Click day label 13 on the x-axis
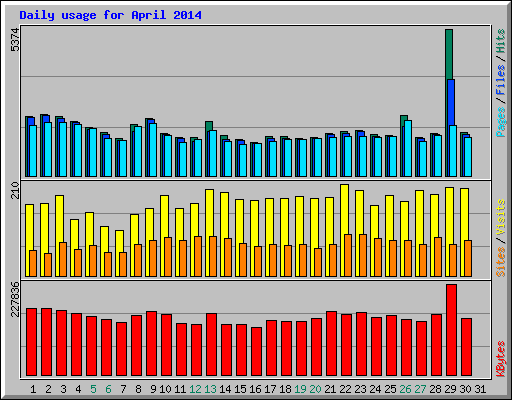512x400 pixels. [x=210, y=389]
